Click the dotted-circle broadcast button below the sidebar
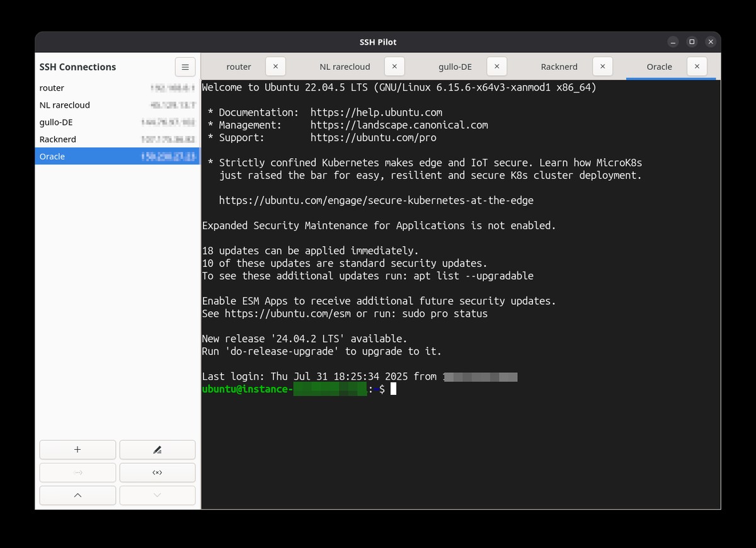The height and width of the screenshot is (548, 756). 77,472
